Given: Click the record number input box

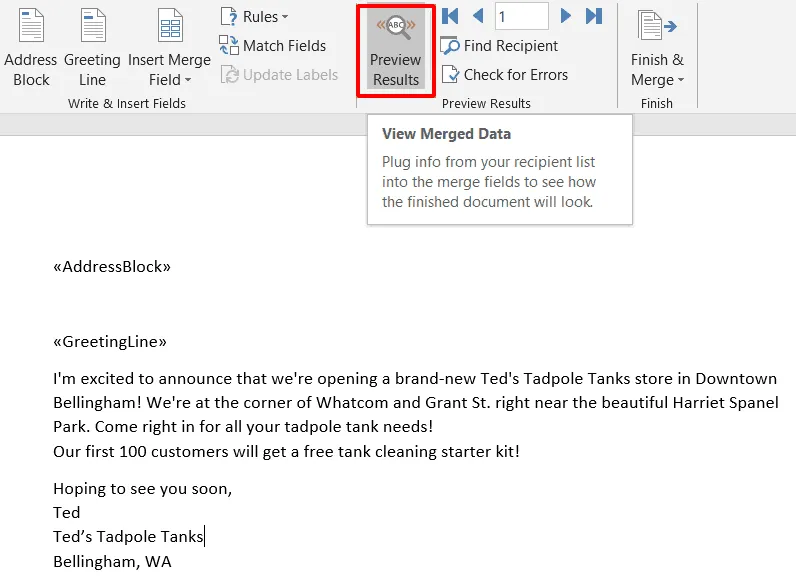Looking at the screenshot, I should point(522,17).
